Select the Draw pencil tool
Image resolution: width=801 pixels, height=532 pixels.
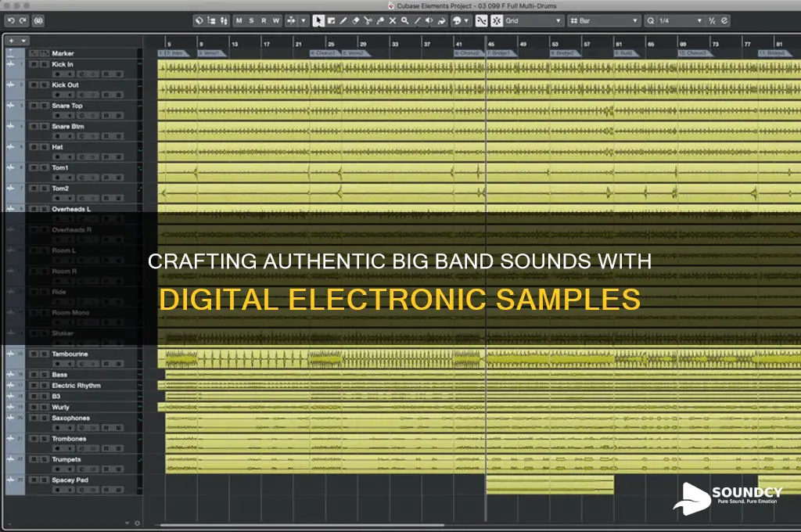tap(343, 20)
